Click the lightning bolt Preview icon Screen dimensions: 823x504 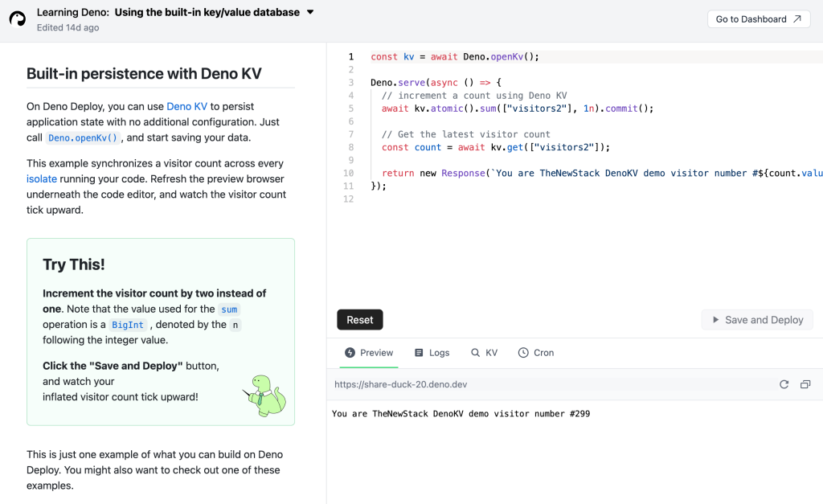350,353
